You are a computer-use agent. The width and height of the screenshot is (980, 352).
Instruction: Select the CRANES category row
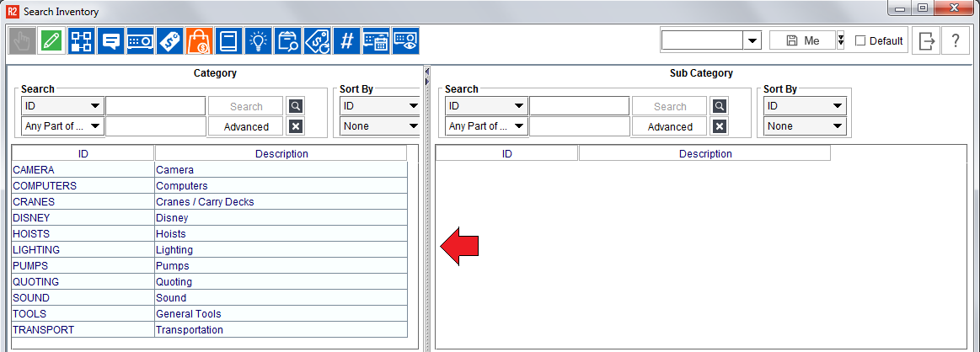[x=209, y=201]
